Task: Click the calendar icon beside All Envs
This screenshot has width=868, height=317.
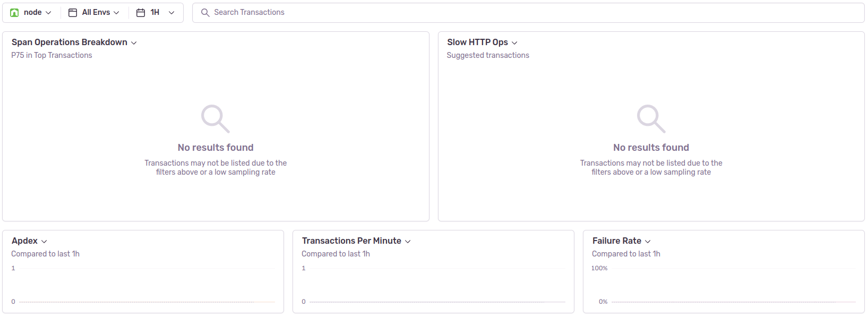Action: tap(72, 12)
